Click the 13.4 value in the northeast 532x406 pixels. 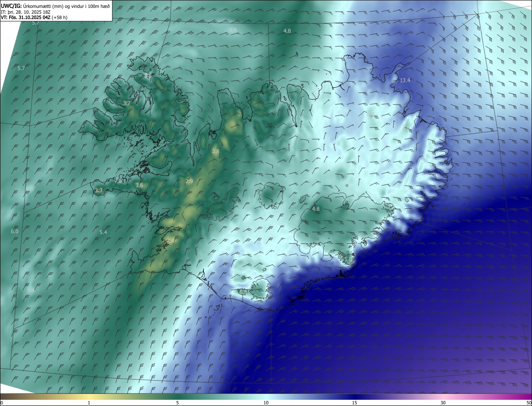(405, 80)
